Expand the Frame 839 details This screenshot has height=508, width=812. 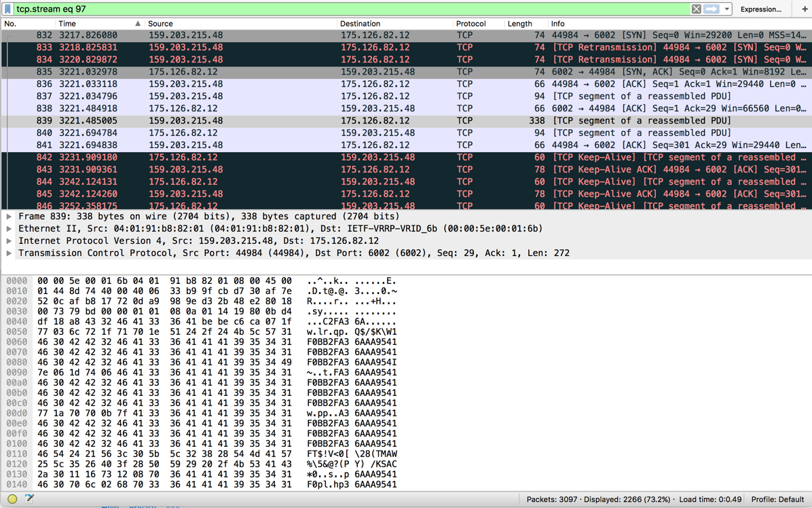9,217
